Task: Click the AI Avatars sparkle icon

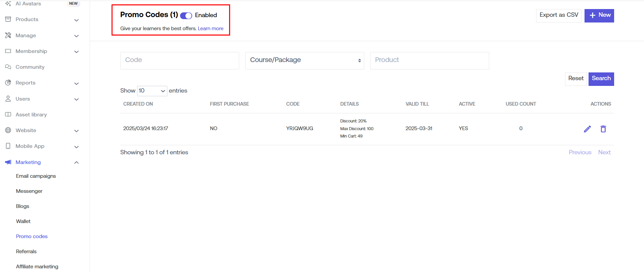Action: tap(8, 4)
